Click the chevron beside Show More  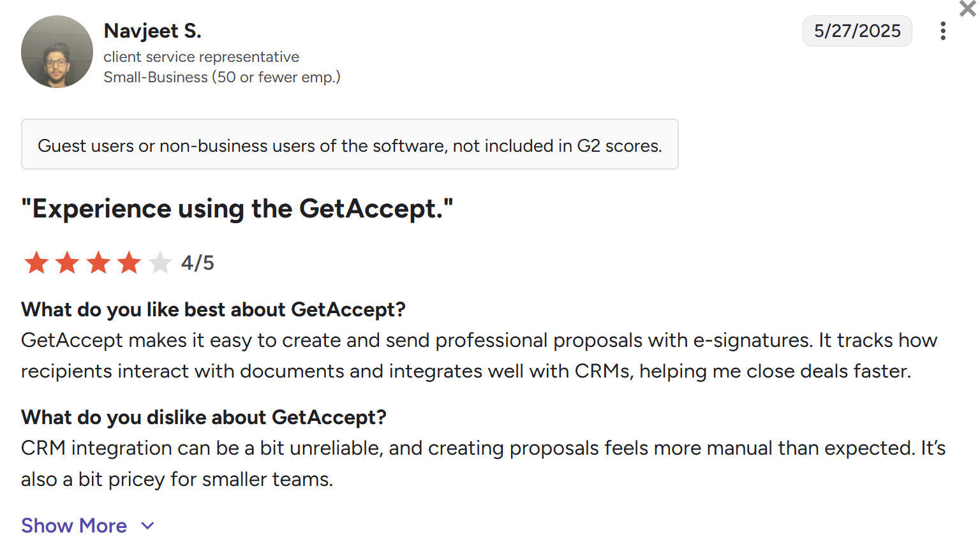point(148,525)
